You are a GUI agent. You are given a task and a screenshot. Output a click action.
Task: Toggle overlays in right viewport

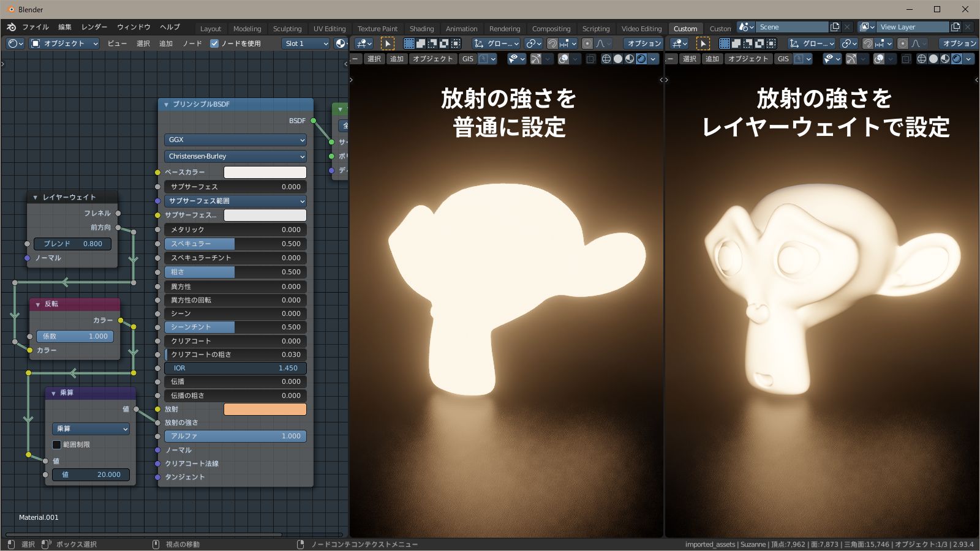(879, 59)
